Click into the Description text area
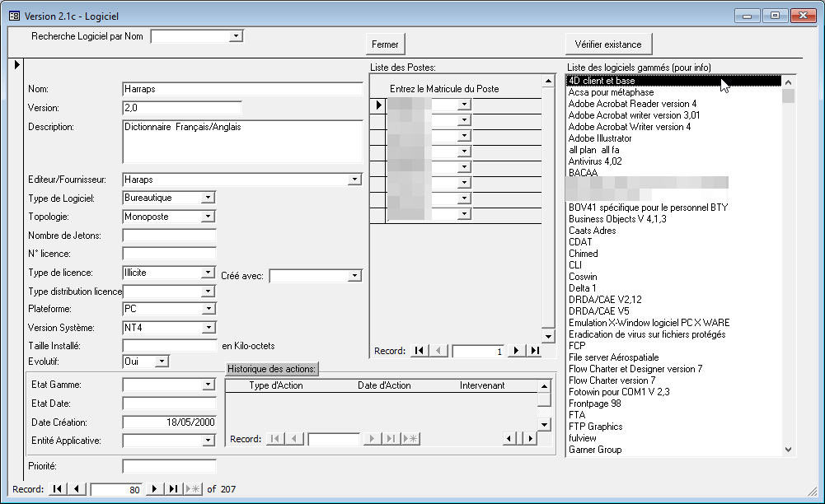Screen dimensions: 825x504 pyautogui.click(x=242, y=142)
